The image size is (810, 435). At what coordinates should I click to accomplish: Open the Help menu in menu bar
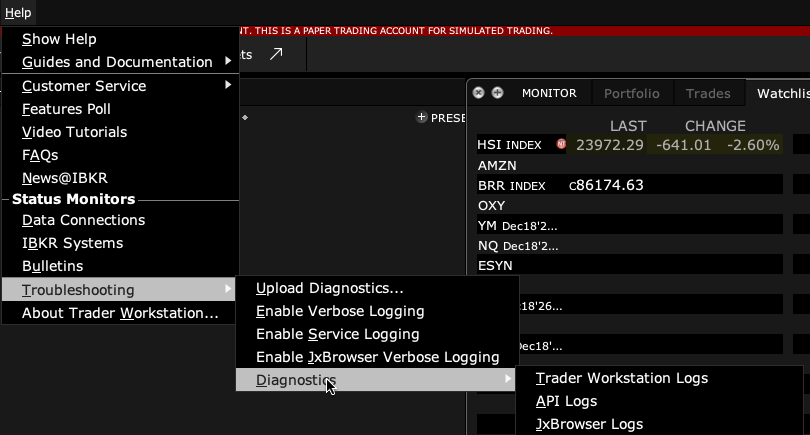[18, 12]
